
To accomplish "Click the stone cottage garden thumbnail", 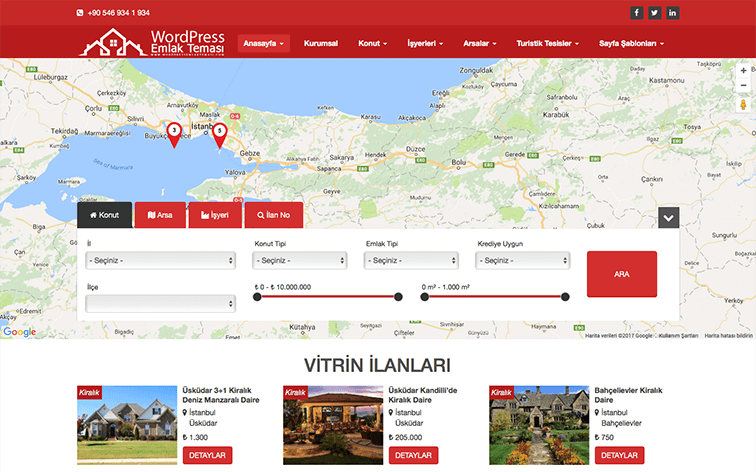I will pyautogui.click(x=539, y=425).
